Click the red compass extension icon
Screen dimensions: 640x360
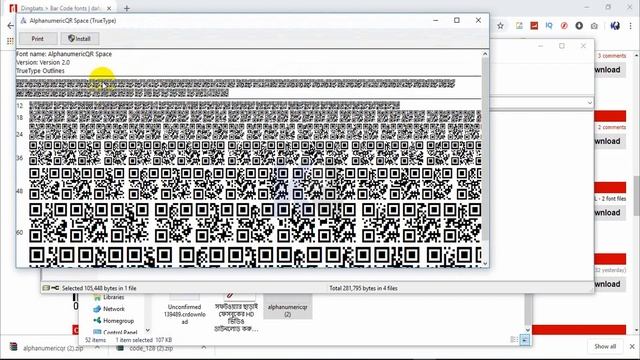tap(564, 26)
